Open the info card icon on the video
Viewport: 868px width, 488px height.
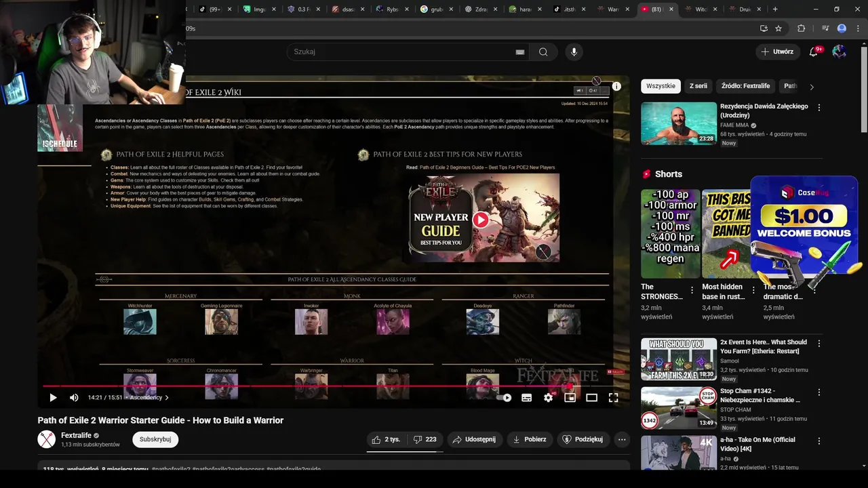[616, 86]
